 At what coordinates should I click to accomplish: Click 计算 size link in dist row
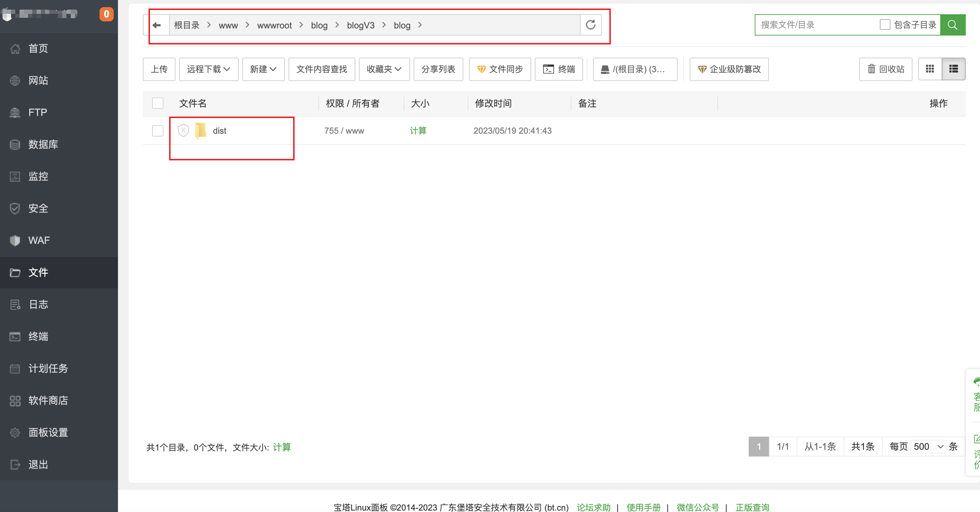coord(418,131)
